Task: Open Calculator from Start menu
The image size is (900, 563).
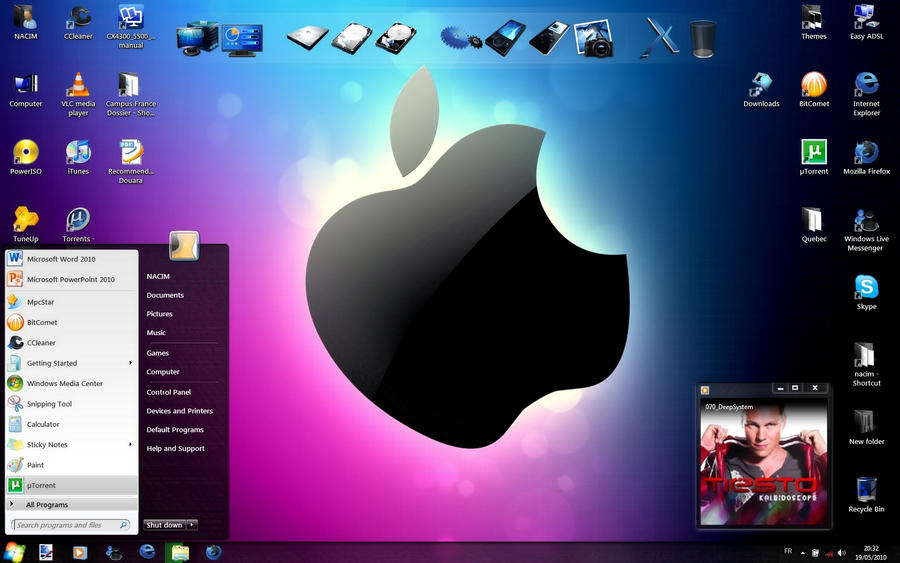Action: [72, 424]
